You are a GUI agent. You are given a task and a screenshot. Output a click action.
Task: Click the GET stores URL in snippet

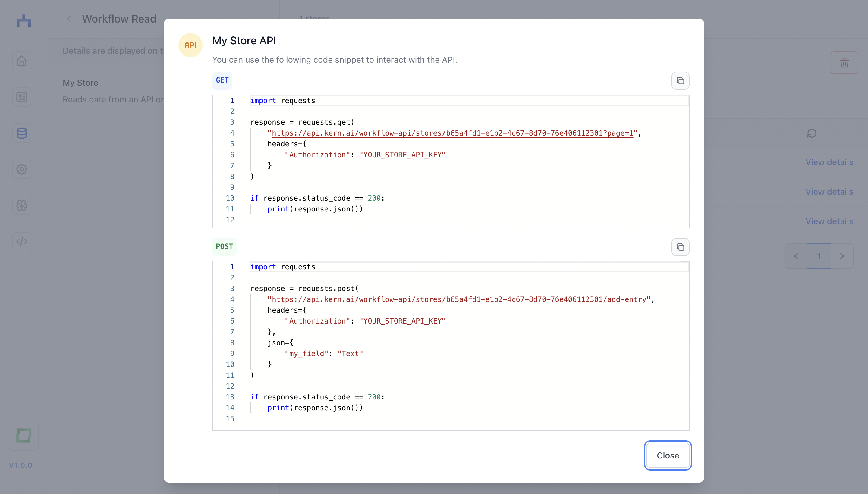point(452,133)
